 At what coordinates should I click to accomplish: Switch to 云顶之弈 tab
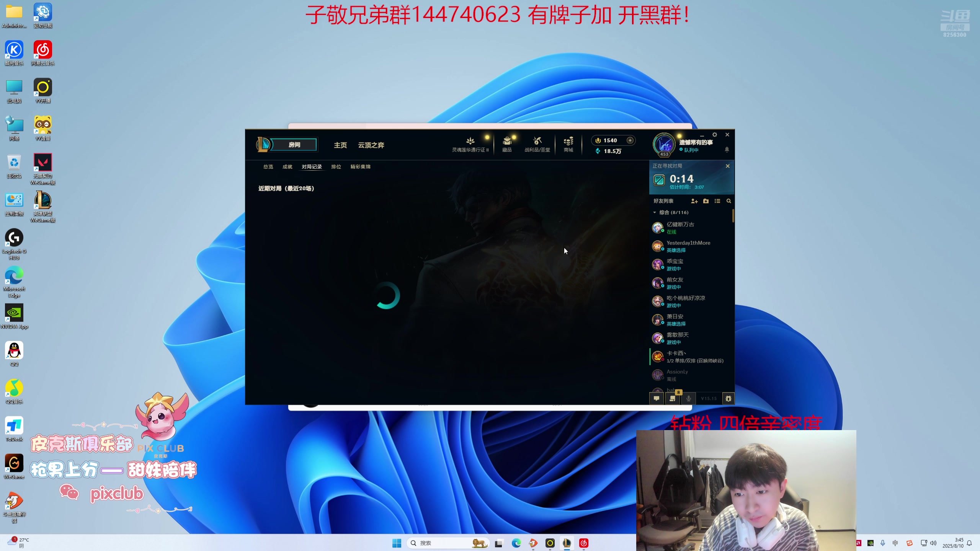point(371,145)
